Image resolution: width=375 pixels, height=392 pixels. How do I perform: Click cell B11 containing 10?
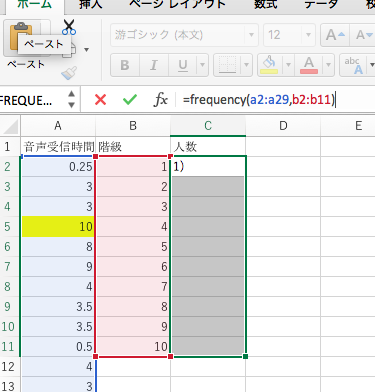coord(133,347)
